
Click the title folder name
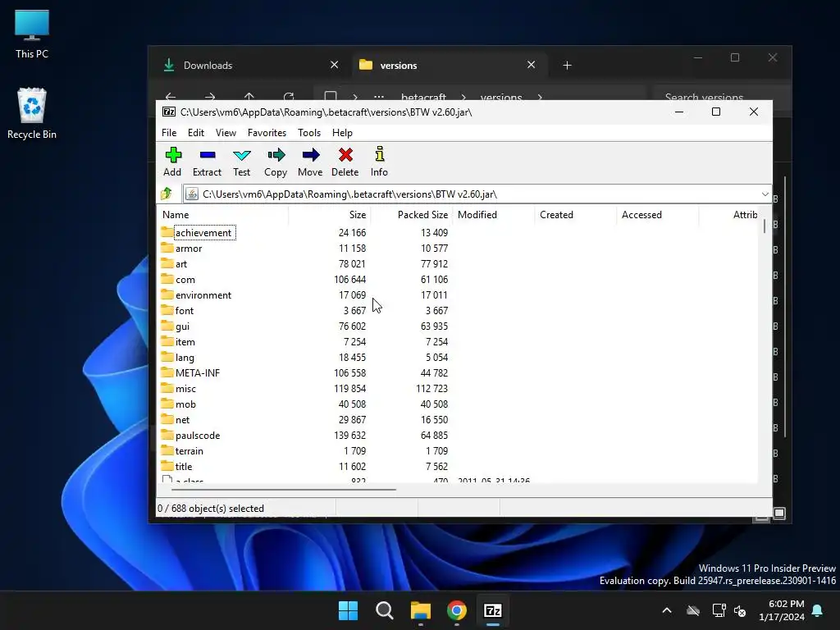pyautogui.click(x=184, y=467)
